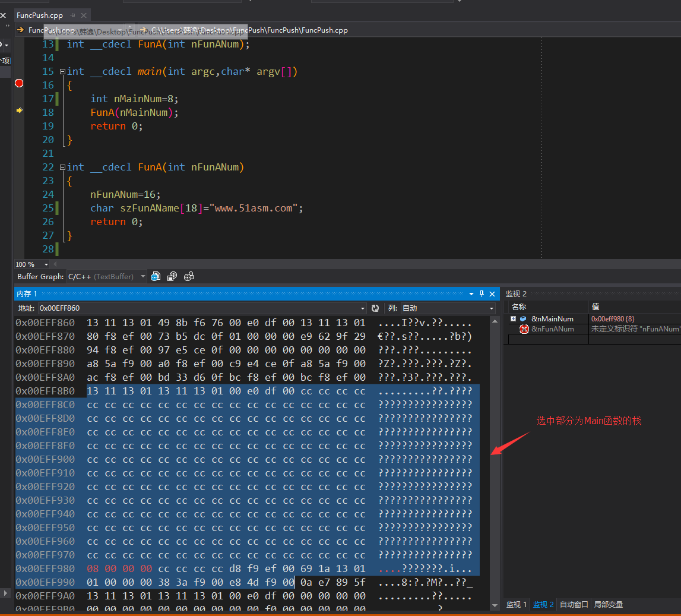The width and height of the screenshot is (681, 616).
Task: Click the refresh icon in memory window
Action: (x=375, y=308)
